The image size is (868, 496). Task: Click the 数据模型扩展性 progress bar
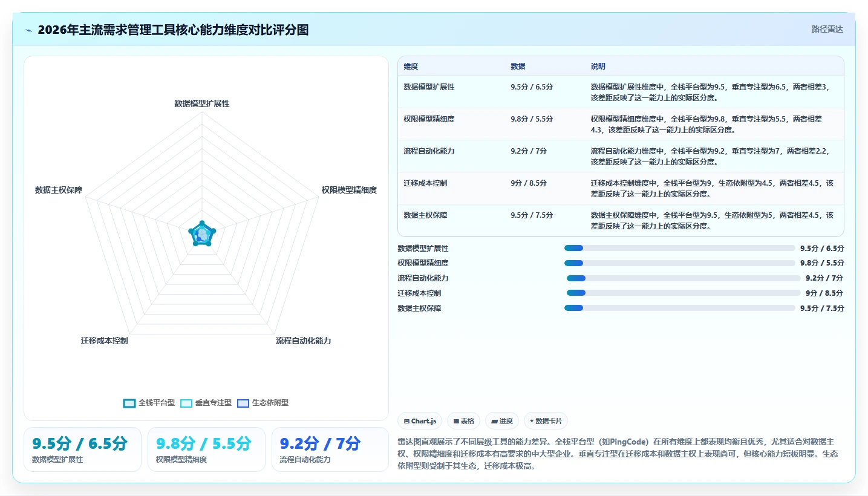679,248
